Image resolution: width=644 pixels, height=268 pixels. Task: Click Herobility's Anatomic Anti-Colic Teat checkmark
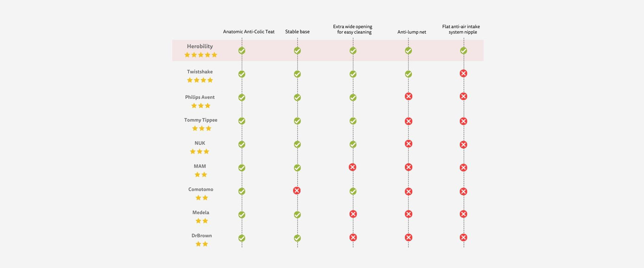(242, 51)
